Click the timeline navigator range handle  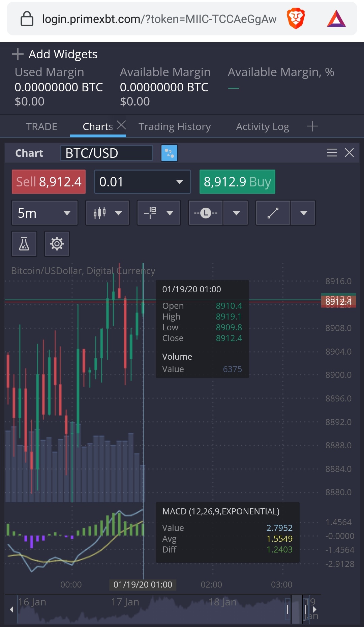click(297, 609)
